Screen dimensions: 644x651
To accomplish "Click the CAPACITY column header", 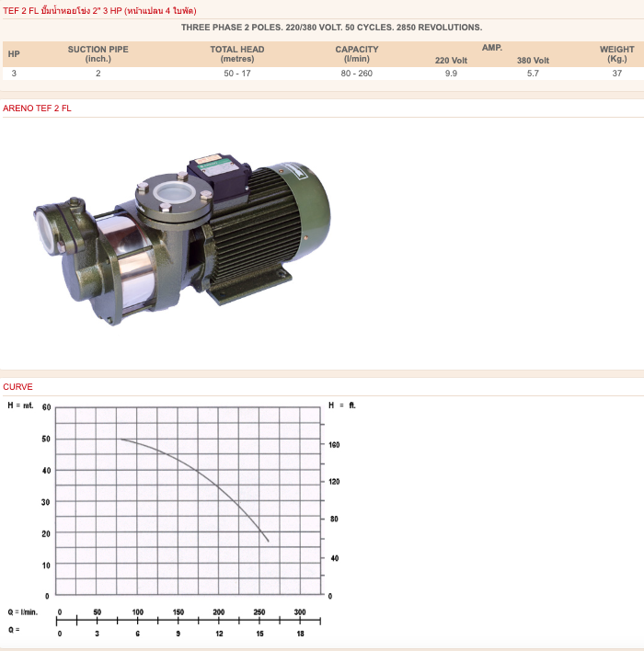I will (357, 54).
